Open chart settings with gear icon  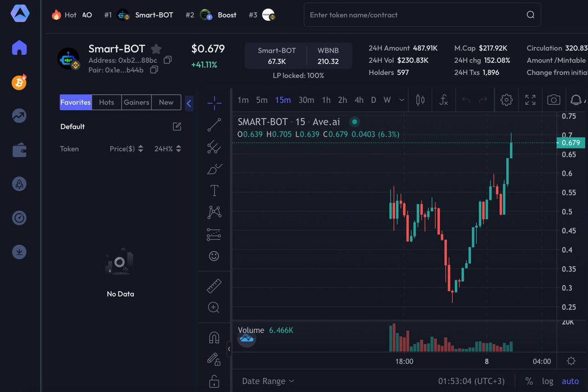click(x=506, y=99)
